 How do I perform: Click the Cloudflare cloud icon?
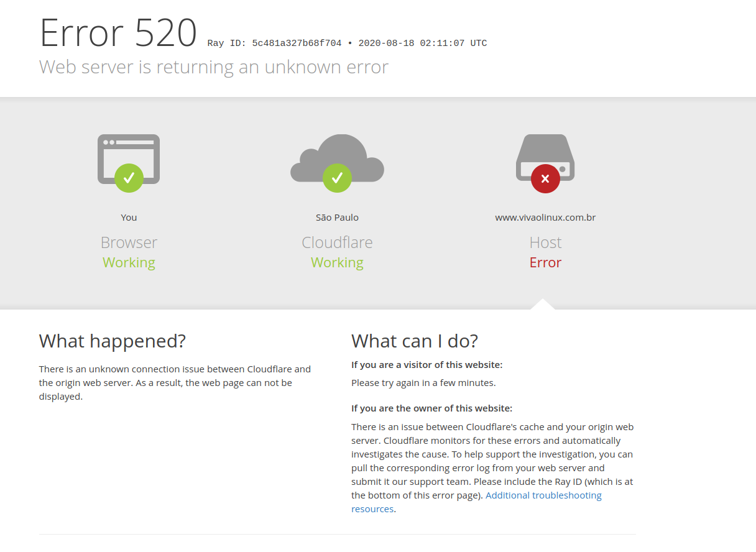337,158
